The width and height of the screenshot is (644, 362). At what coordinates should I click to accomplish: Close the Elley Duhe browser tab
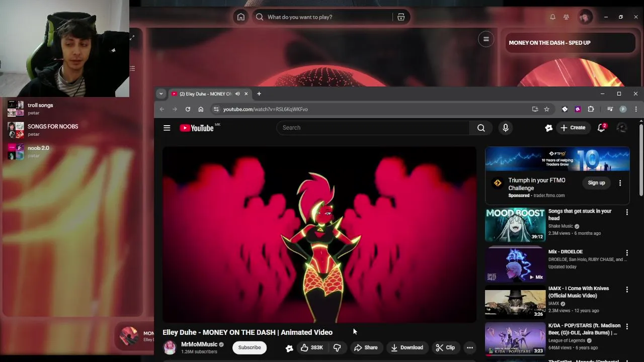pyautogui.click(x=246, y=94)
